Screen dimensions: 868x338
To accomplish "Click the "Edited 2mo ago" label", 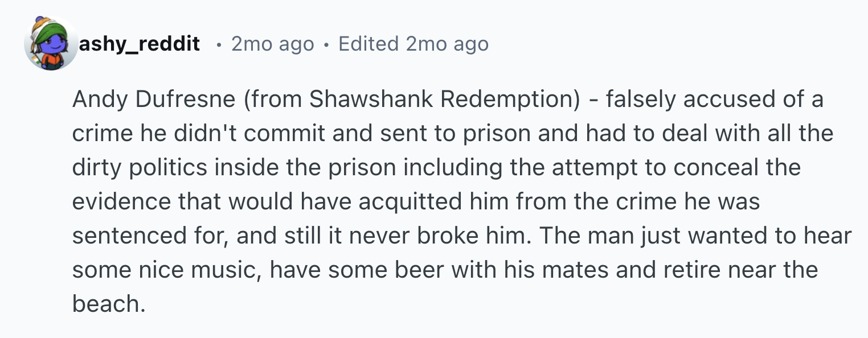I will [413, 44].
